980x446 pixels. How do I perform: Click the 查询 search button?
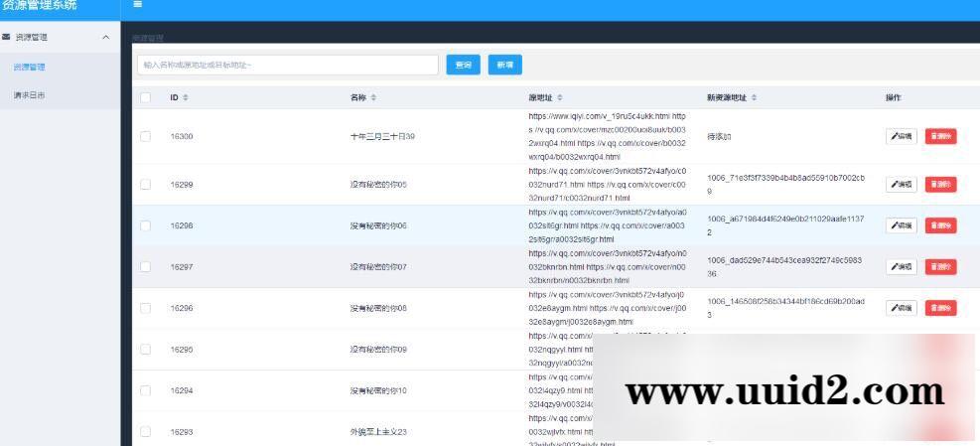tap(463, 65)
